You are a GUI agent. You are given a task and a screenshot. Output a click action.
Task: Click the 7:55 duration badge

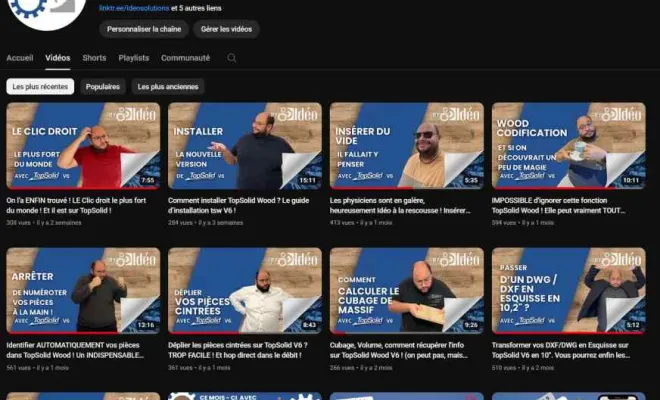click(148, 180)
